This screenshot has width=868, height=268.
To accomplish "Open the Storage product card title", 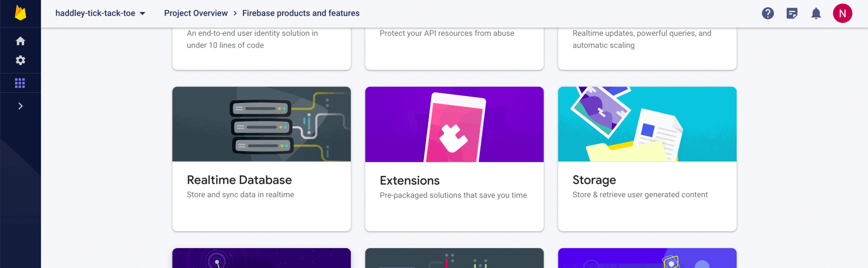I will 594,180.
